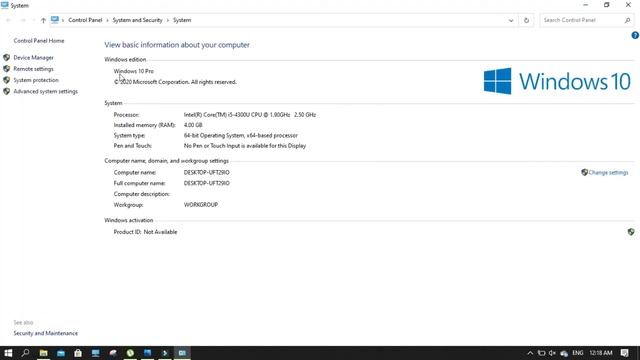Open System protection link
The width and height of the screenshot is (640, 360).
(36, 80)
